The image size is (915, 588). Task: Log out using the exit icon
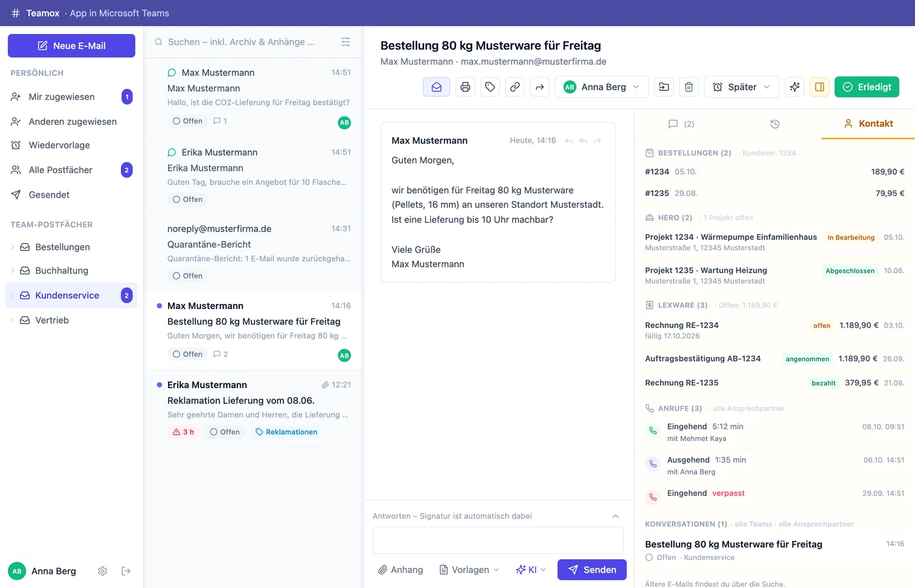[126, 571]
